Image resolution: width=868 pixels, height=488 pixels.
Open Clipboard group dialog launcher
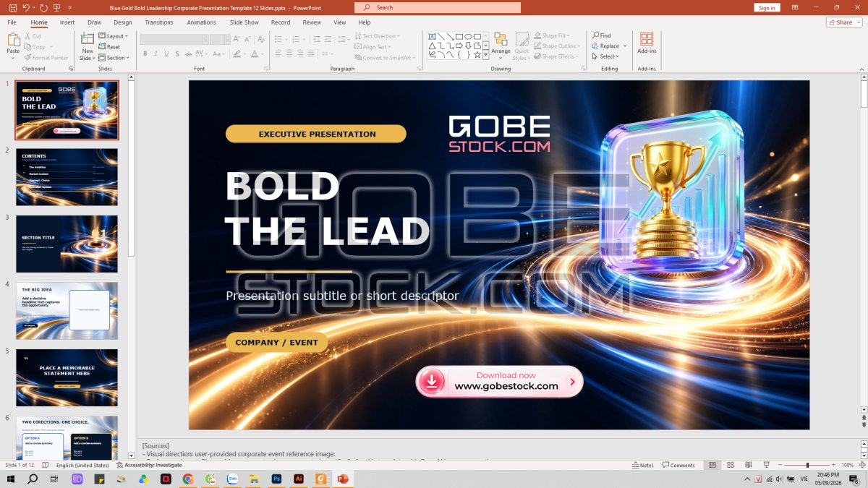click(71, 69)
